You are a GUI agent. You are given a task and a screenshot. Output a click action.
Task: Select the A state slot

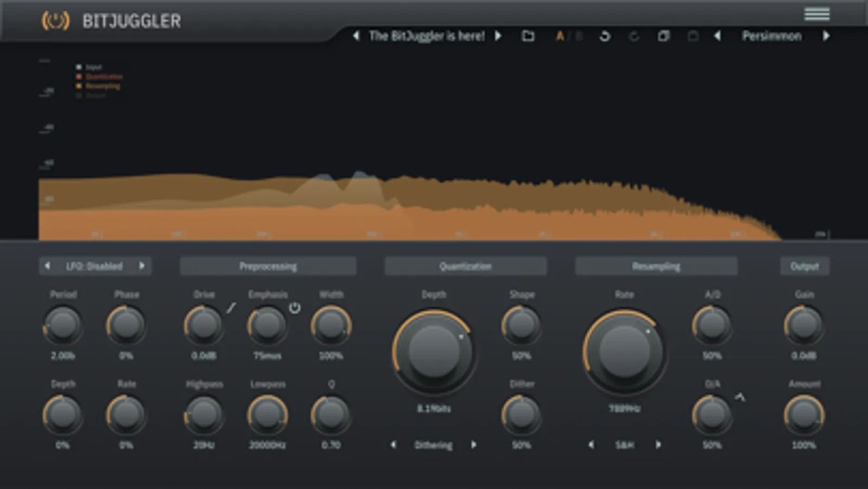560,36
